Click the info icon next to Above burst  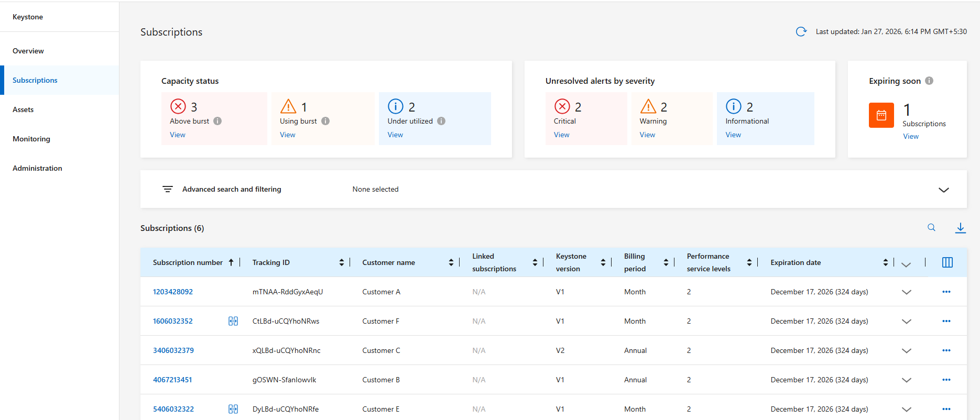pos(217,121)
